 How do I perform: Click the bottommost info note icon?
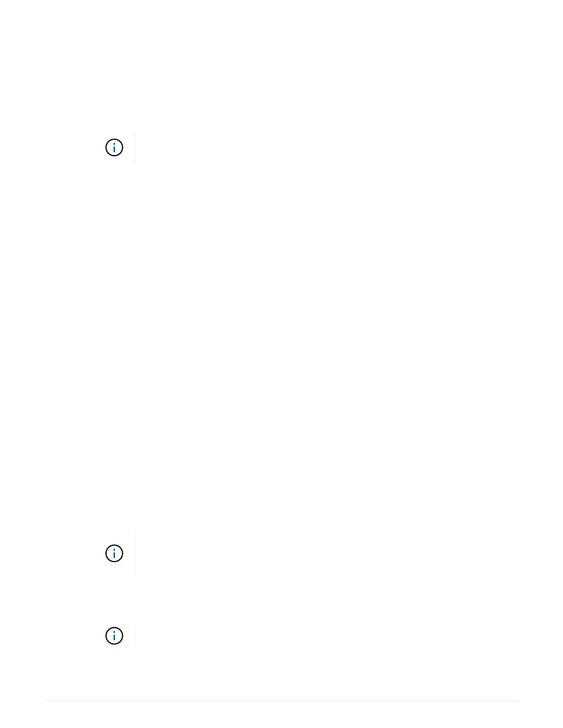(x=114, y=636)
